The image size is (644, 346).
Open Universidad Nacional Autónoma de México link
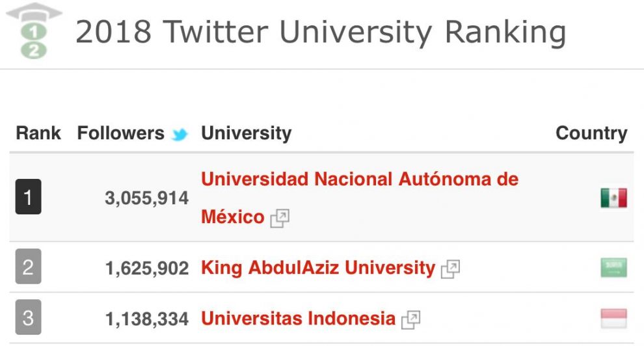coord(360,198)
